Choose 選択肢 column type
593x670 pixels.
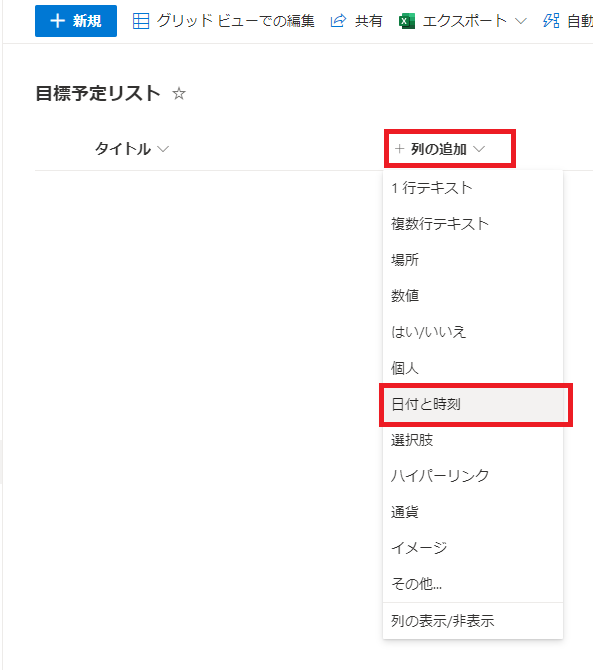click(473, 440)
